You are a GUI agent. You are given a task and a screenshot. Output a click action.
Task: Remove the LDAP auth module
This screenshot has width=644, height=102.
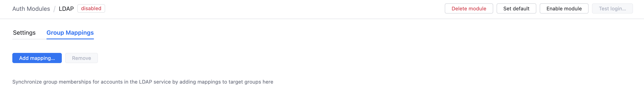pos(469,9)
